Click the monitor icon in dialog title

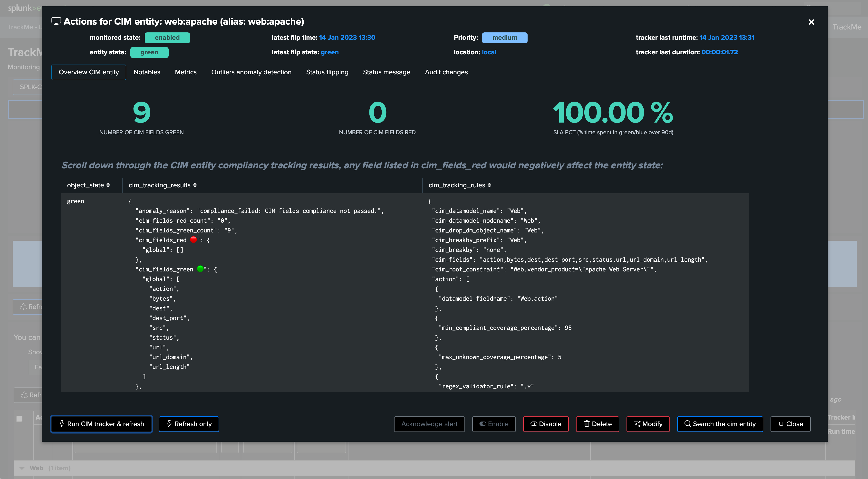[x=56, y=21]
